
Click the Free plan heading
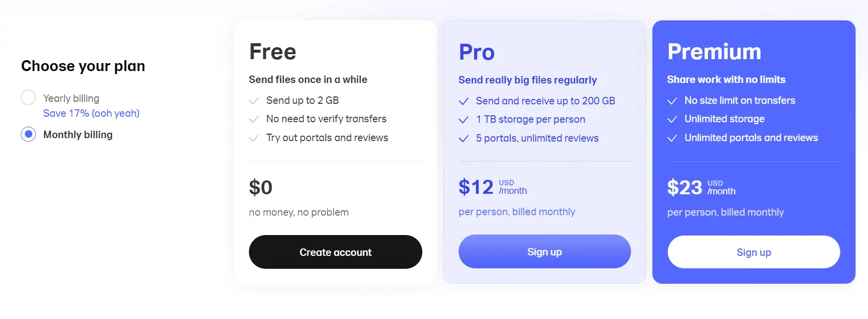pyautogui.click(x=272, y=51)
